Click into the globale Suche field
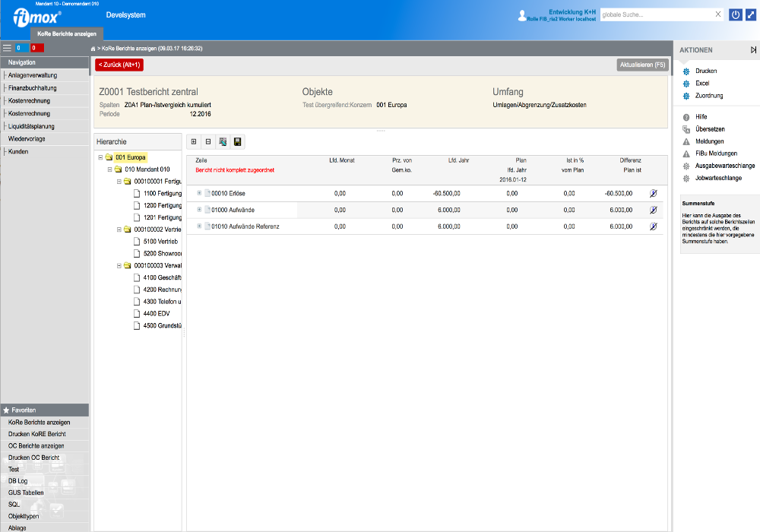760x532 pixels. click(657, 14)
